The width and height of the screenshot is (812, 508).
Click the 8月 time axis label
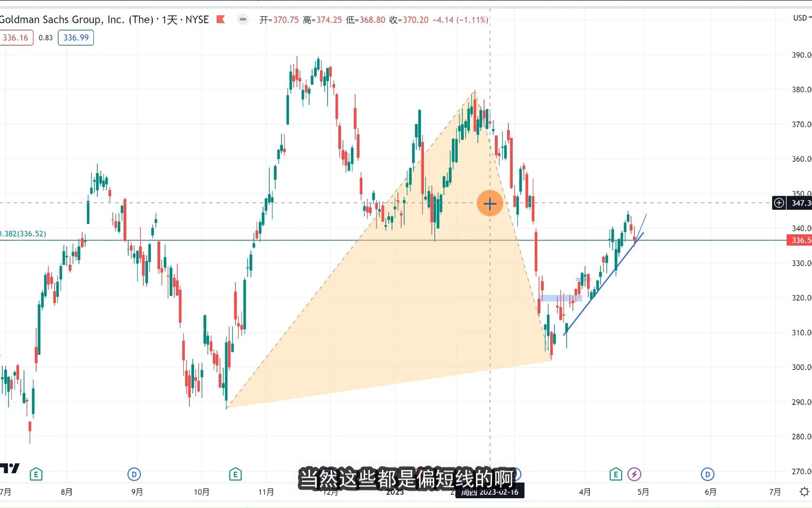pyautogui.click(x=67, y=492)
